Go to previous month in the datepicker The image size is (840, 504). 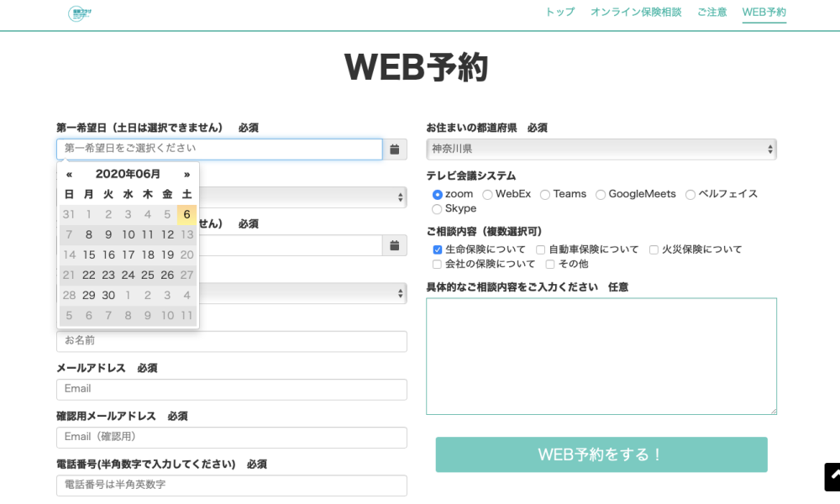point(69,174)
